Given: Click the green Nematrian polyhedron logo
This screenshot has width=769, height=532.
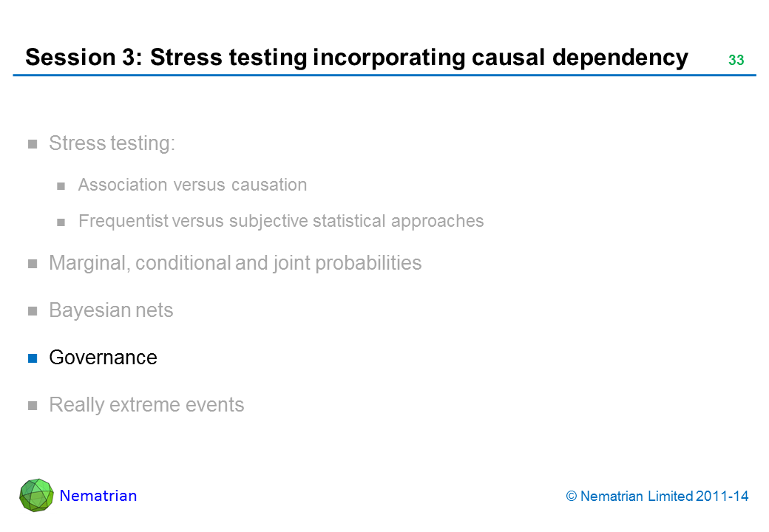Looking at the screenshot, I should coord(36,495).
